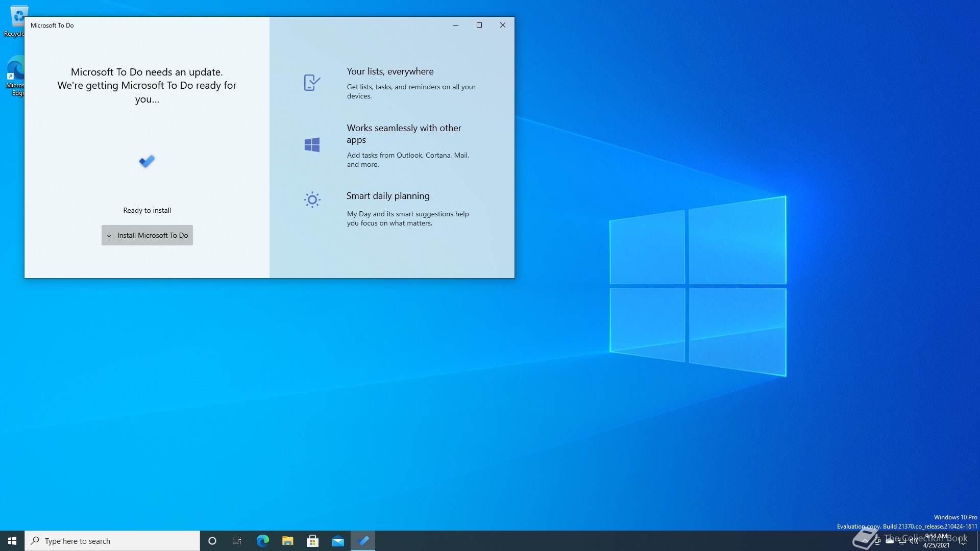Click the Windows logo icon beside Works seamlessly

pyautogui.click(x=312, y=145)
